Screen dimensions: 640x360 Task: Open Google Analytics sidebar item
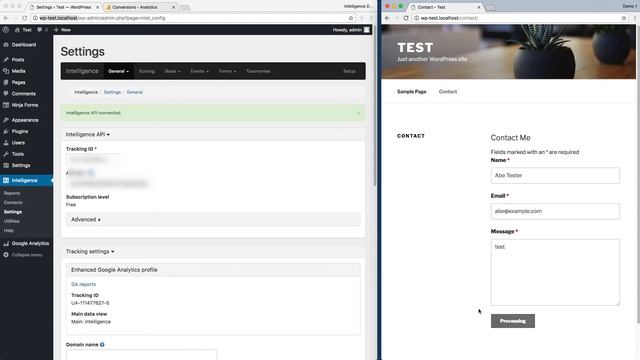coord(30,243)
